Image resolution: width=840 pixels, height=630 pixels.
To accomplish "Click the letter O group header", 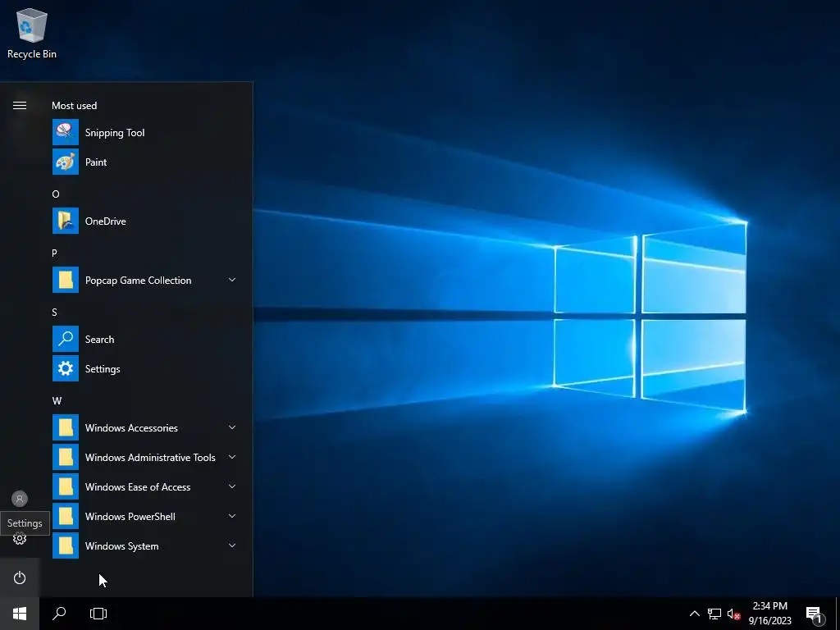I will click(56, 194).
